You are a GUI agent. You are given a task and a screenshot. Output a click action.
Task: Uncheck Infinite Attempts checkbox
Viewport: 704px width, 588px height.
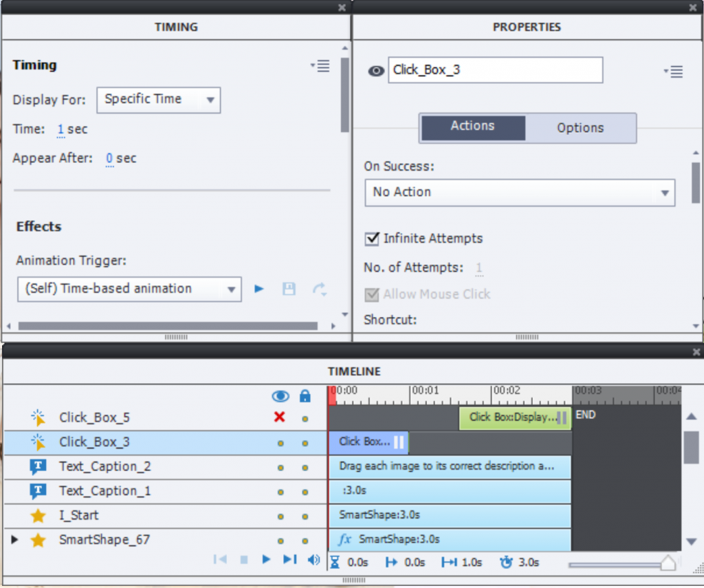[x=373, y=239]
